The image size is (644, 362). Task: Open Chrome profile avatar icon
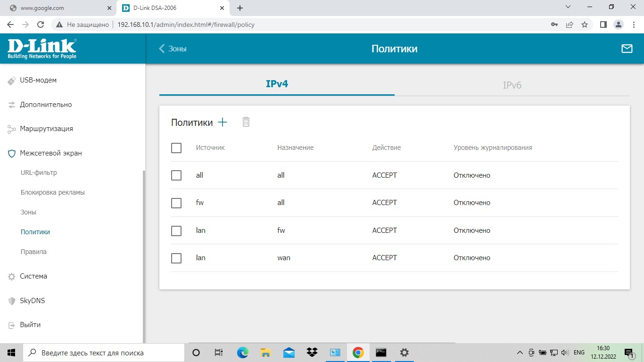point(619,25)
